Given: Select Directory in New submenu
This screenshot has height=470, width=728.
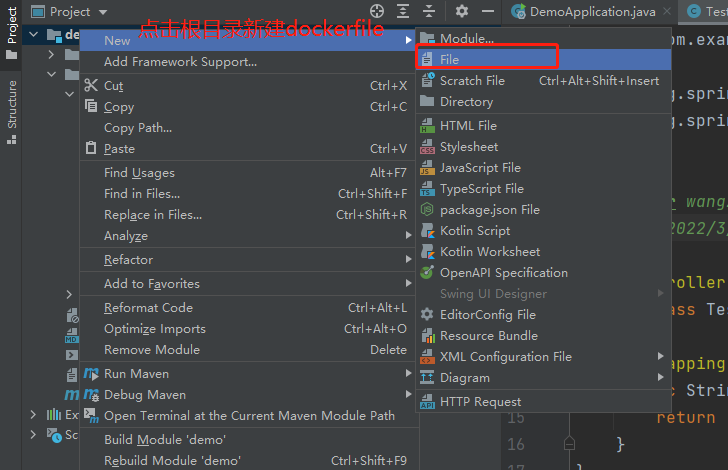Looking at the screenshot, I should click(543, 102).
